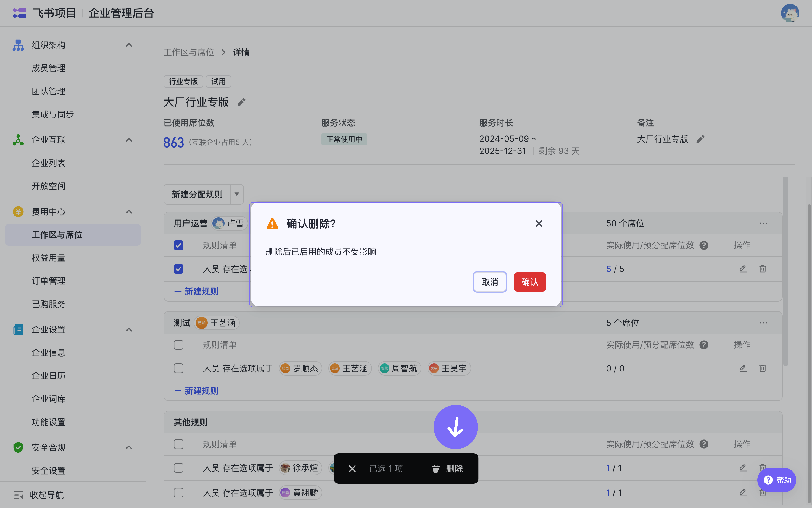The width and height of the screenshot is (812, 508).
Task: Select 工作区与席位 in the sidebar
Action: (73, 235)
